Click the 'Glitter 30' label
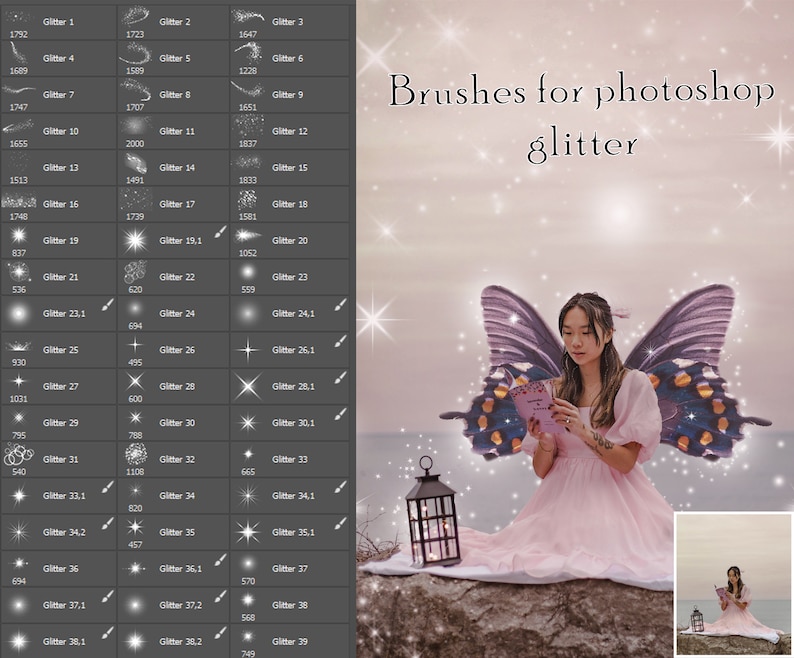Viewport: 794px width, 658px height. (177, 423)
